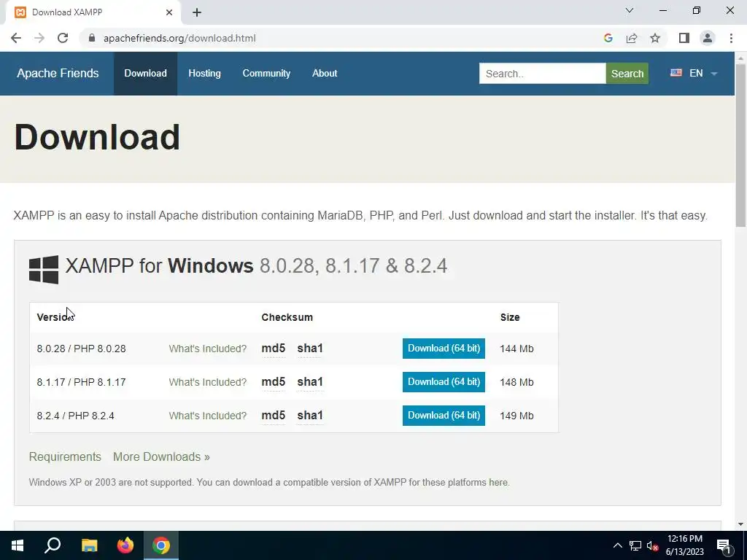The image size is (747, 560).
Task: Close the Download XAMPP tab
Action: tap(169, 12)
